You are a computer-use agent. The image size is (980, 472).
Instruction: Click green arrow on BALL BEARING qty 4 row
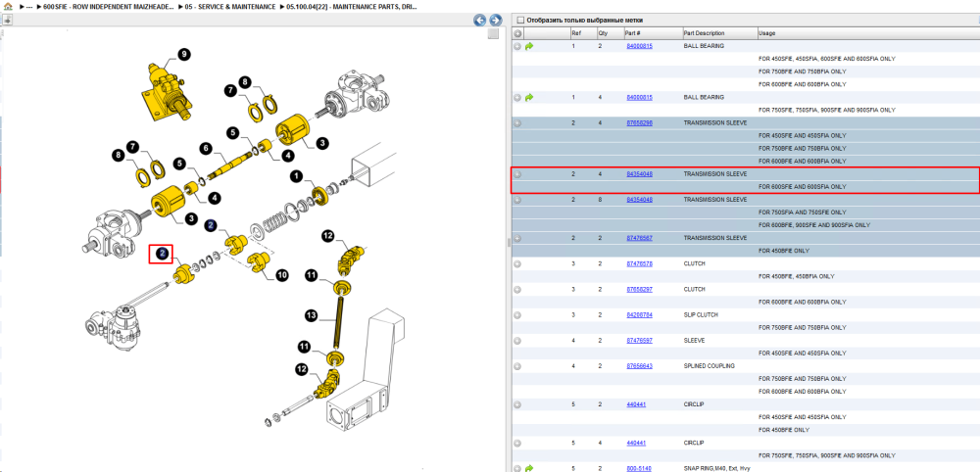(529, 97)
